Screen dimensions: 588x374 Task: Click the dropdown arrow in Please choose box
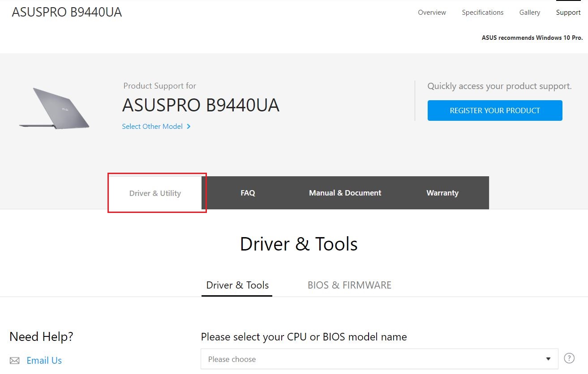tap(548, 359)
